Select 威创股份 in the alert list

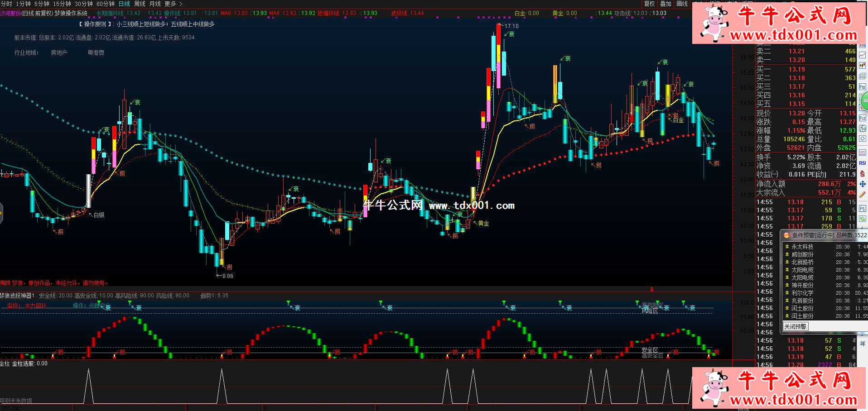[x=802, y=254]
